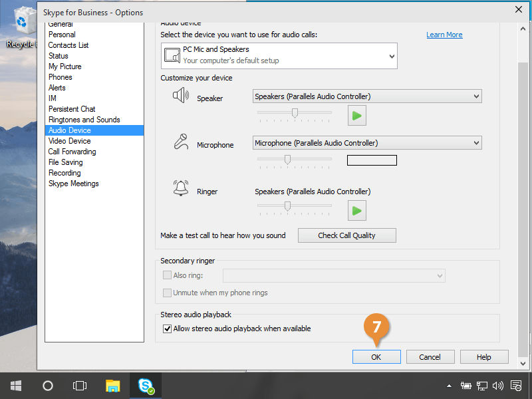Open Task View on the taskbar
532x399 pixels.
point(80,386)
